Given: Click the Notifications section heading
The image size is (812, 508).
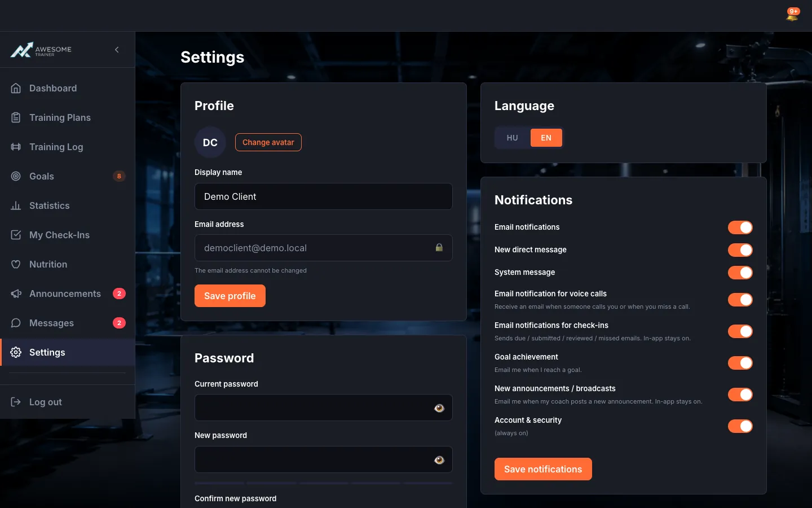Looking at the screenshot, I should pyautogui.click(x=533, y=200).
